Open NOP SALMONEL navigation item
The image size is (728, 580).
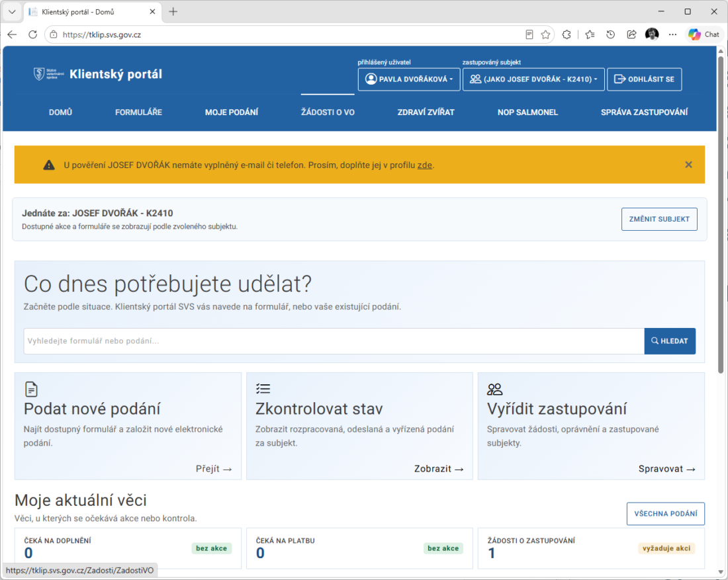pyautogui.click(x=528, y=112)
